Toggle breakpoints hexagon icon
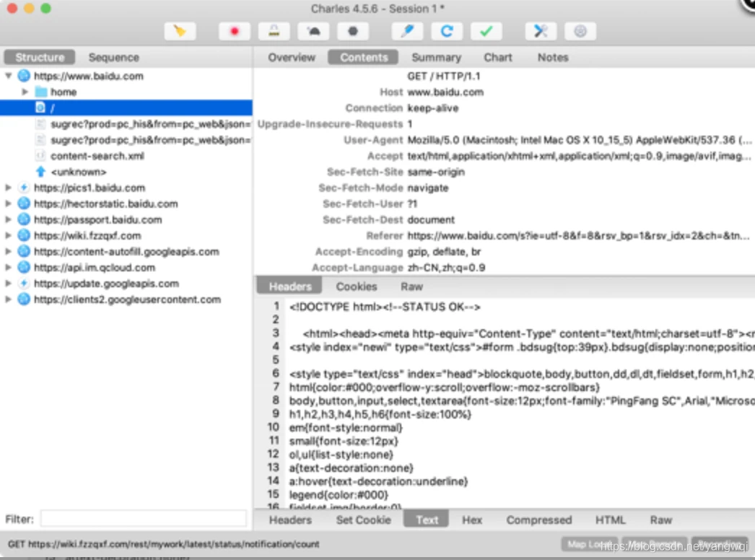755x560 pixels. pos(353,31)
